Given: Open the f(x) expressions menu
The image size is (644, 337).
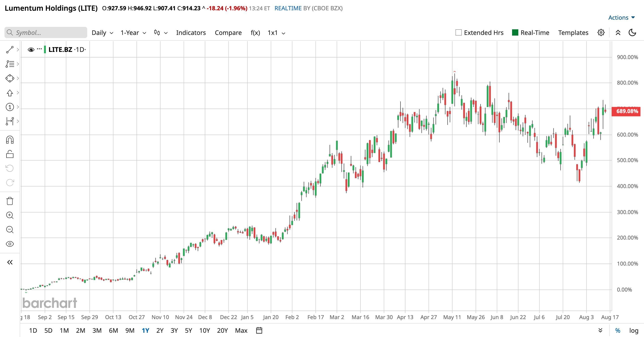Looking at the screenshot, I should click(x=255, y=33).
